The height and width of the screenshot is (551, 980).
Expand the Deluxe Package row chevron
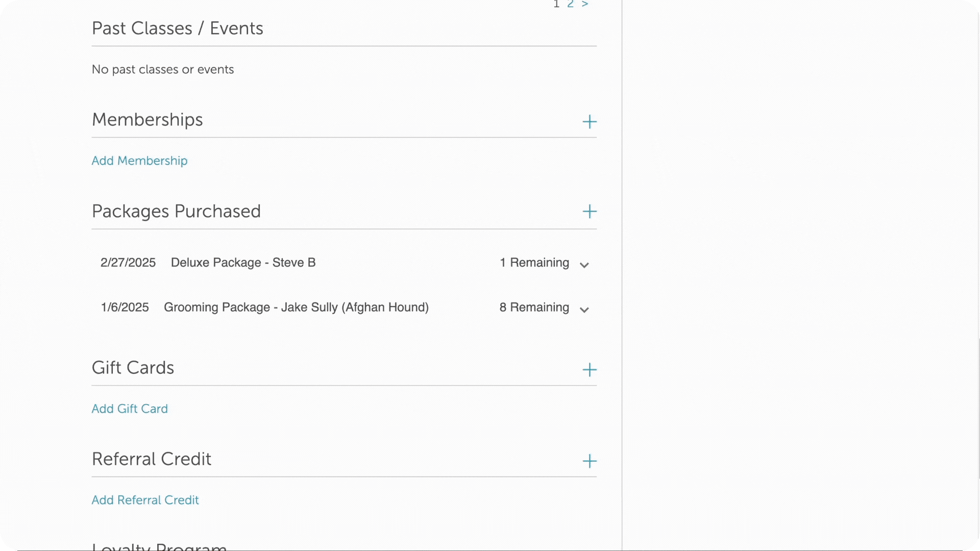coord(584,265)
